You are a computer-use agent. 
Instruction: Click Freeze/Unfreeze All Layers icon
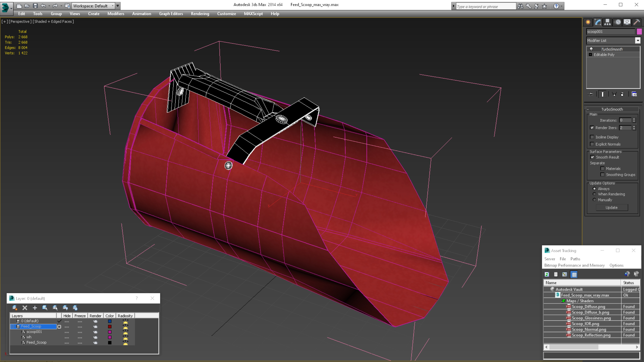coord(75,308)
